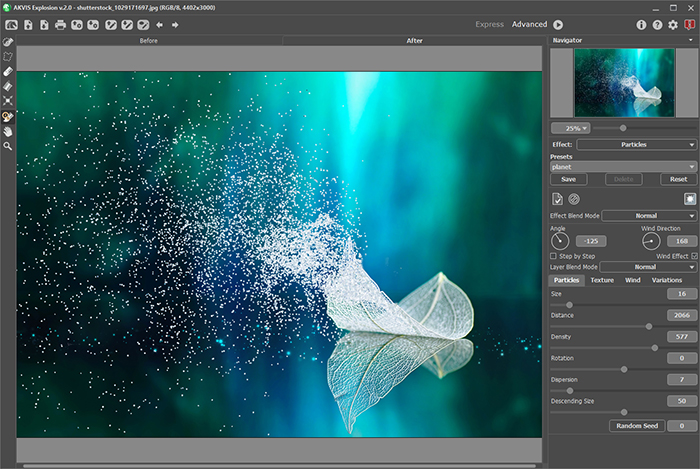Enable the Step by Step checkbox
The image size is (700, 469).
554,256
